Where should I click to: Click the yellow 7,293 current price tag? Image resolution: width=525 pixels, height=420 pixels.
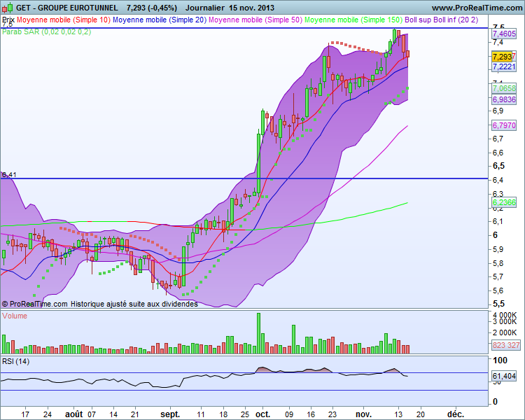(502, 57)
